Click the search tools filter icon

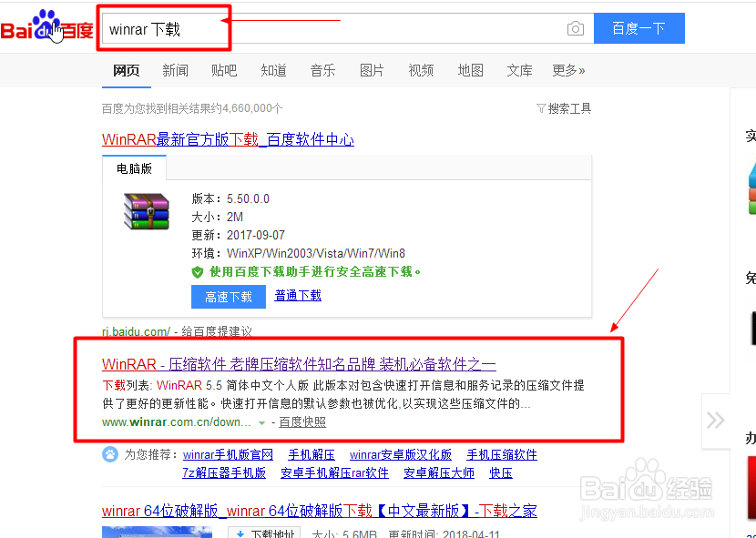pos(541,108)
